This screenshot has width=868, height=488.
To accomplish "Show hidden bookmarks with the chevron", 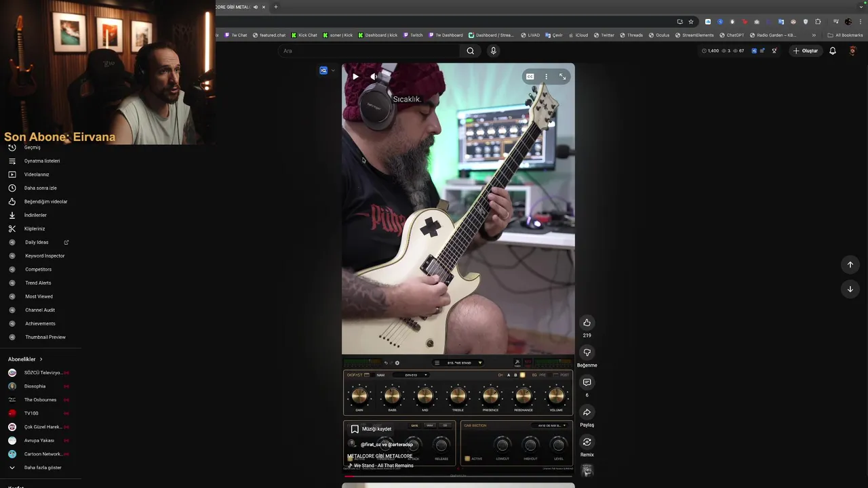I will tap(814, 35).
